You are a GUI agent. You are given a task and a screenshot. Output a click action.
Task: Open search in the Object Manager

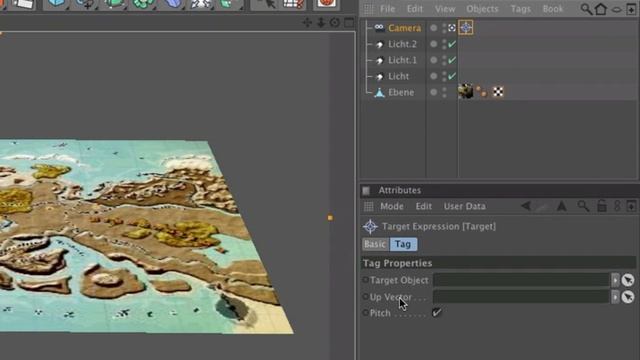pos(586,9)
